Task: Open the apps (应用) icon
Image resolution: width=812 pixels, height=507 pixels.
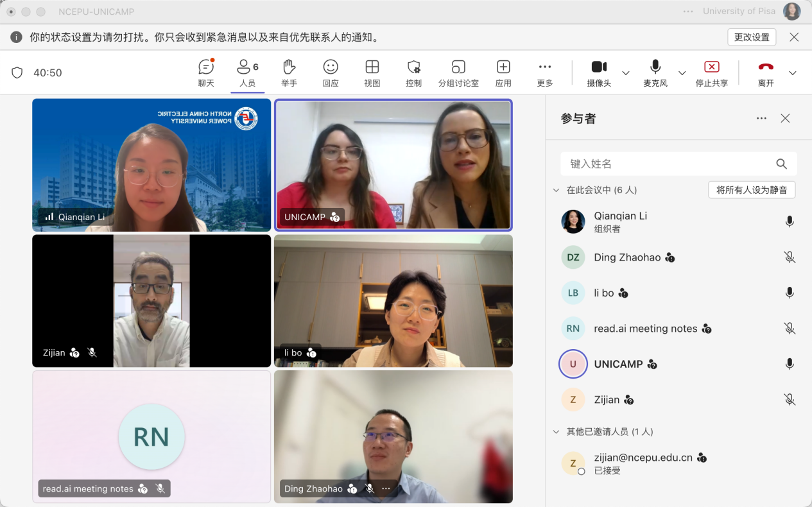Action: click(x=503, y=67)
